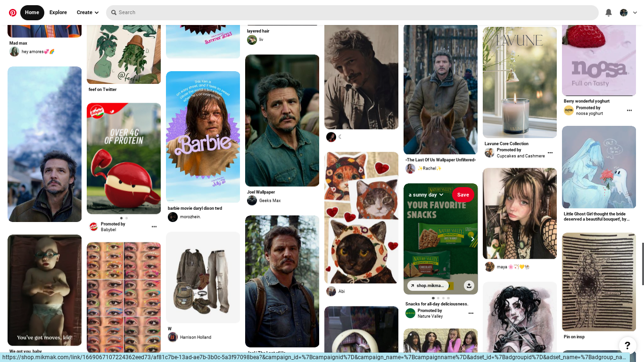Visit the shop.mikma... link on snack pin
Viewport: 644px width, 362px height.
[428, 286]
